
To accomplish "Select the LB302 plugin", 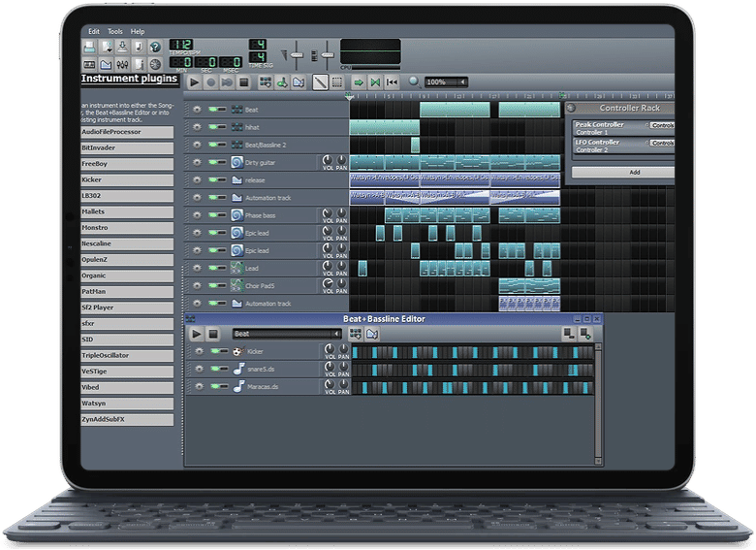I will (x=127, y=196).
